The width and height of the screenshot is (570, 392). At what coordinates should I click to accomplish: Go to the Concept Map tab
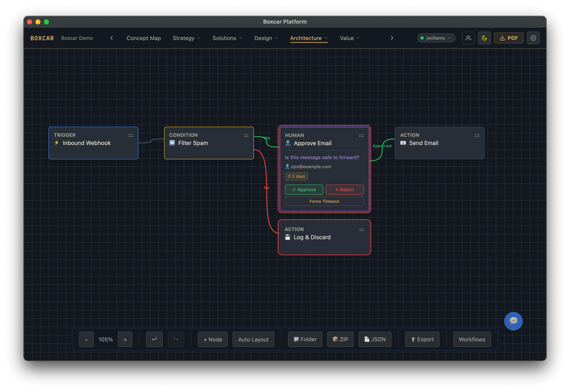(144, 38)
